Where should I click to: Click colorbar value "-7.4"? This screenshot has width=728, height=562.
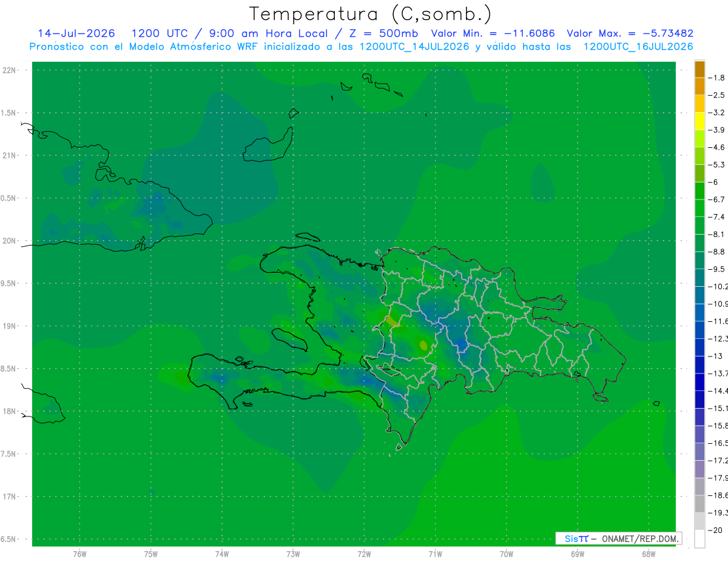[716, 216]
